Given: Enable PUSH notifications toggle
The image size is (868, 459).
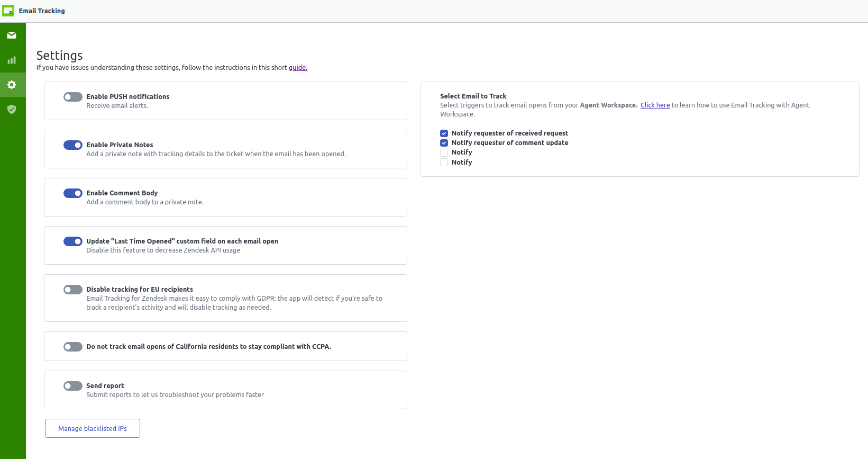Looking at the screenshot, I should (73, 97).
